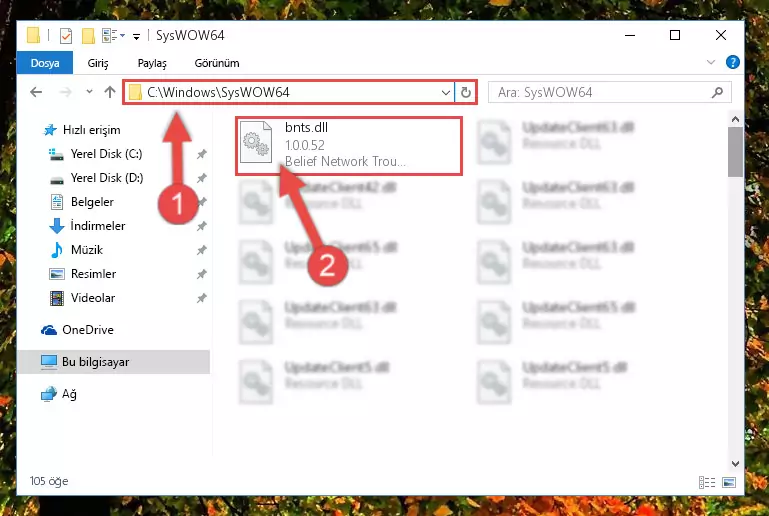Refresh the SysWOW64 folder
769x516 pixels.
click(465, 92)
